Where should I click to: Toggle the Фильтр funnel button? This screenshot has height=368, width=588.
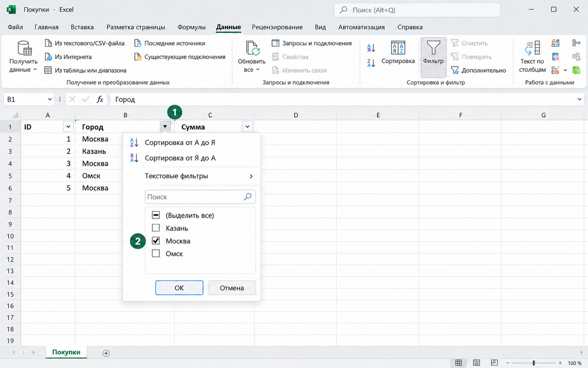(433, 57)
